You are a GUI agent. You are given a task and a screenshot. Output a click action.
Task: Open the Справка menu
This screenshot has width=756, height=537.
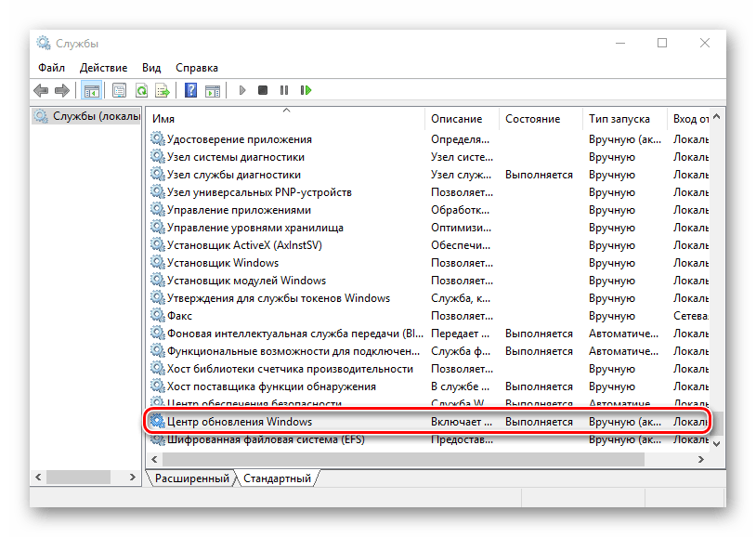pyautogui.click(x=196, y=68)
